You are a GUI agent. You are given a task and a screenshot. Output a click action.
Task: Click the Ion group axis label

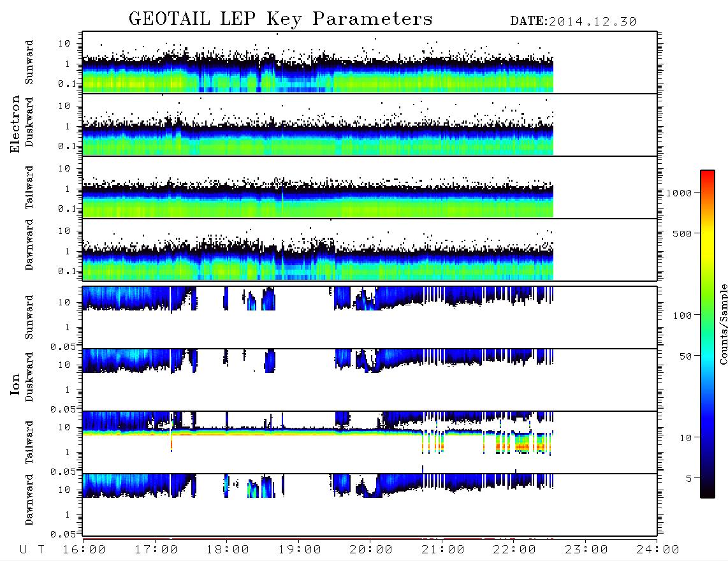[x=15, y=384]
